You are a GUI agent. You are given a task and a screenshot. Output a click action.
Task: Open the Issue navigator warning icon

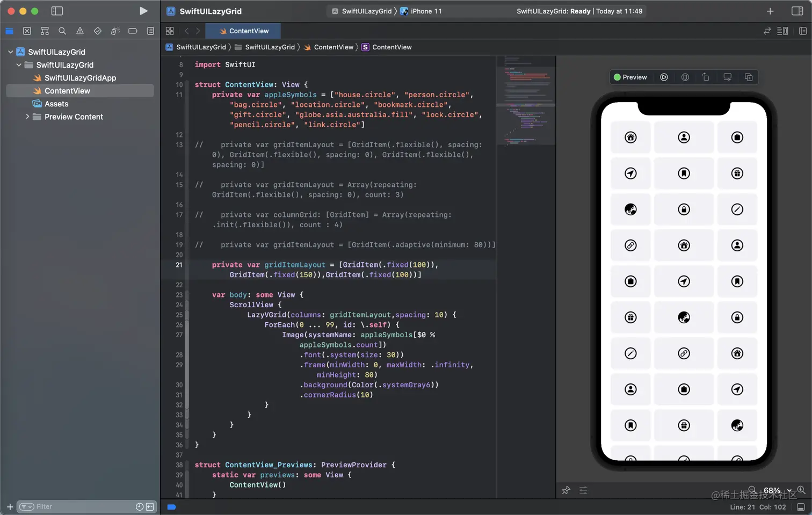point(80,31)
